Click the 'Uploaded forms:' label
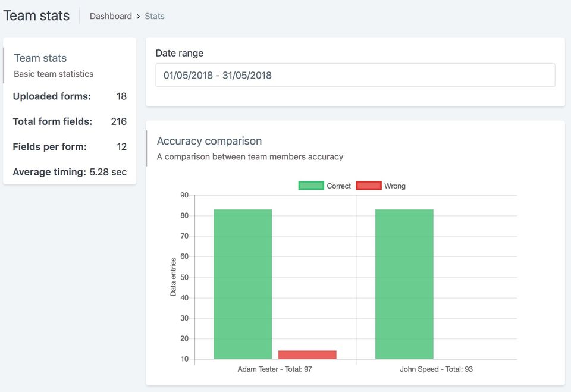This screenshot has height=392, width=571. pyautogui.click(x=52, y=96)
